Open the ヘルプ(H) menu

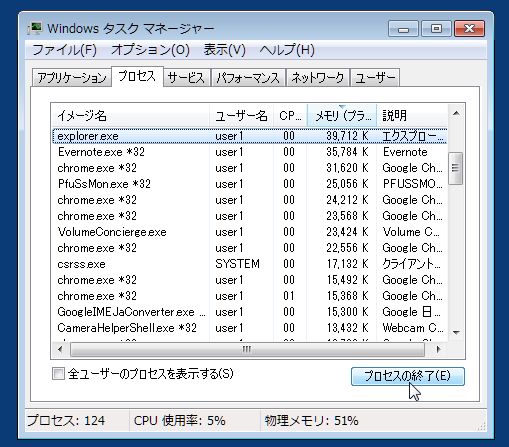click(x=287, y=50)
